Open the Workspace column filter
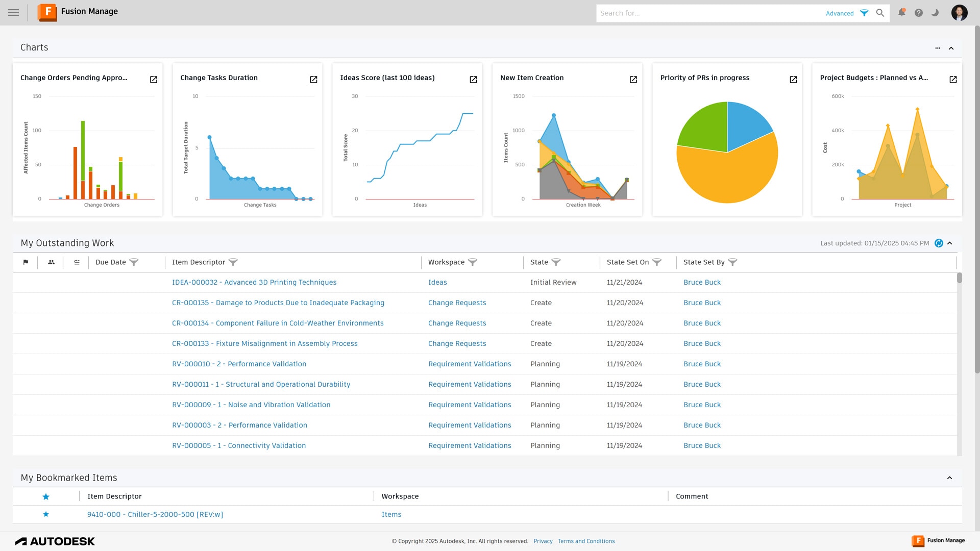 point(473,262)
